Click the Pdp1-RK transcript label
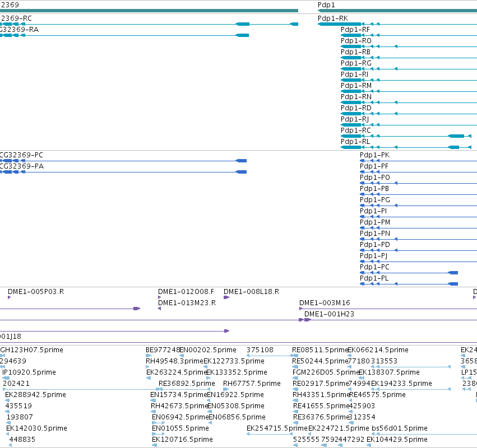Viewport: 477px width, 448px height. tap(333, 18)
